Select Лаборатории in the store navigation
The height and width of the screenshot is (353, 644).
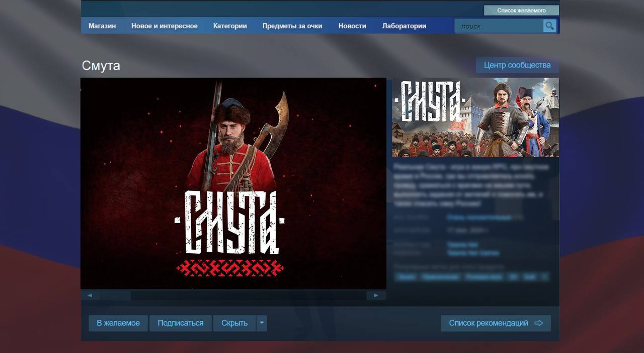[x=404, y=26]
